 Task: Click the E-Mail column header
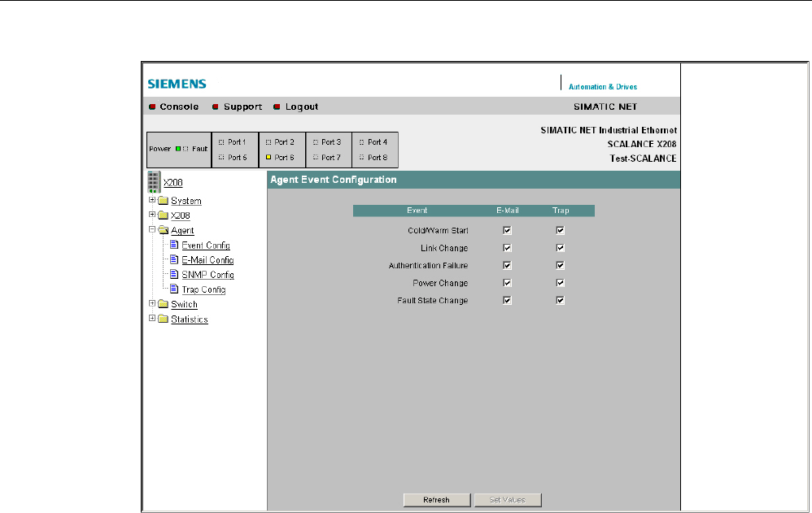(508, 211)
